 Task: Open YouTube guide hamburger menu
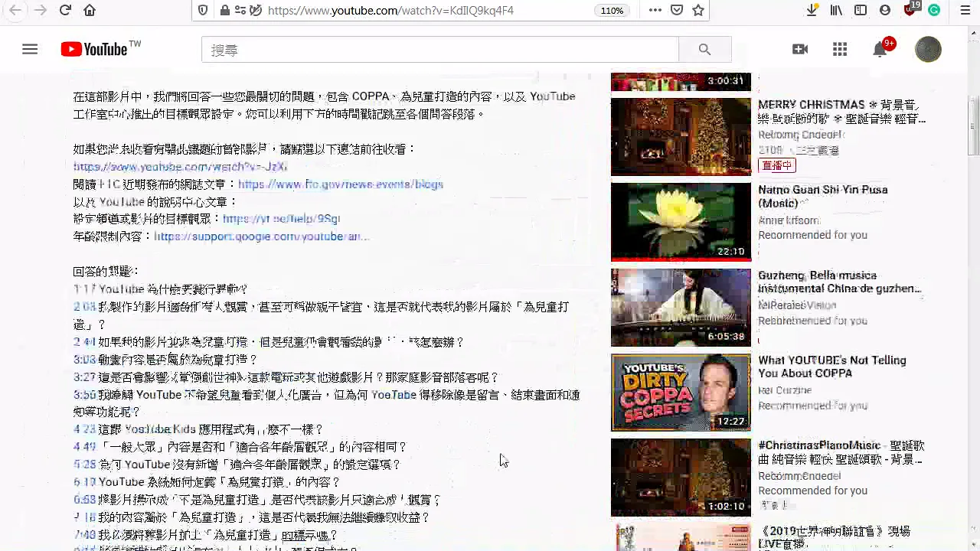(x=30, y=50)
